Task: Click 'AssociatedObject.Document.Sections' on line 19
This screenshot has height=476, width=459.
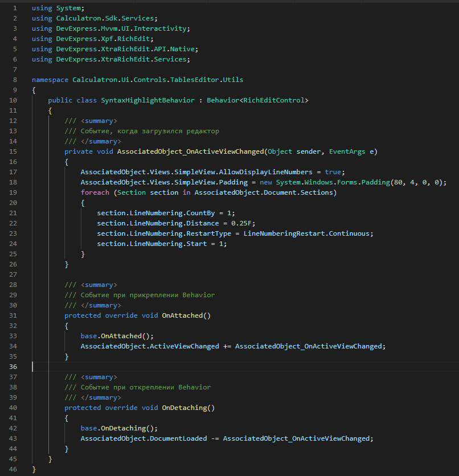Action: pos(264,193)
